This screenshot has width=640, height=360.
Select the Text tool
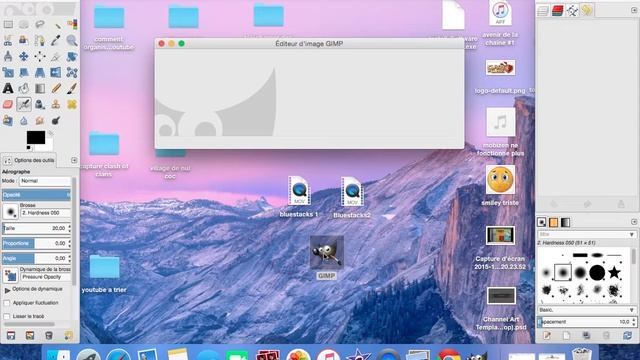click(8, 88)
